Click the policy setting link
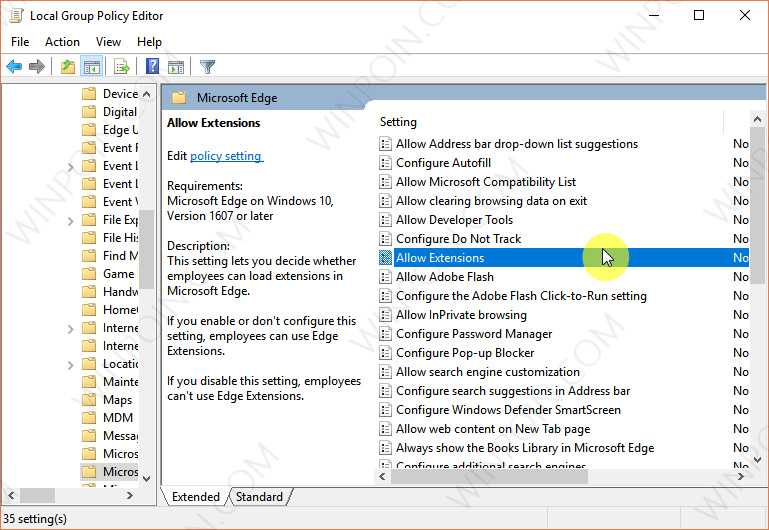The image size is (769, 530). [x=226, y=156]
